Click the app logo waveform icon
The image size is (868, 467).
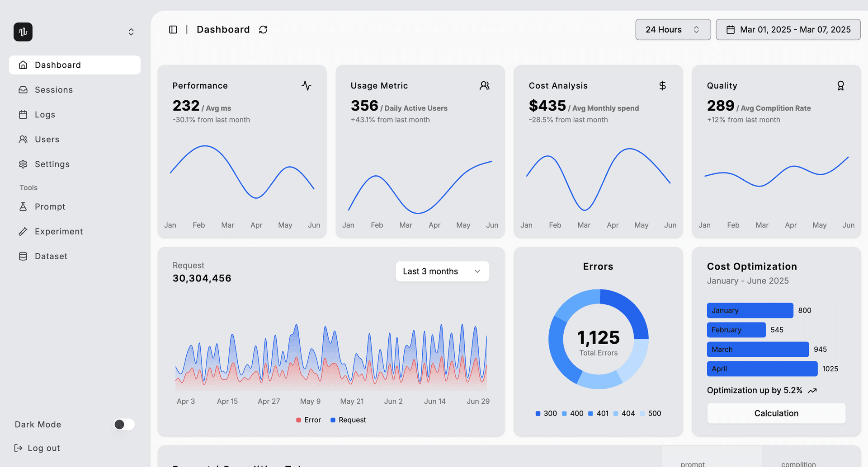[x=23, y=32]
